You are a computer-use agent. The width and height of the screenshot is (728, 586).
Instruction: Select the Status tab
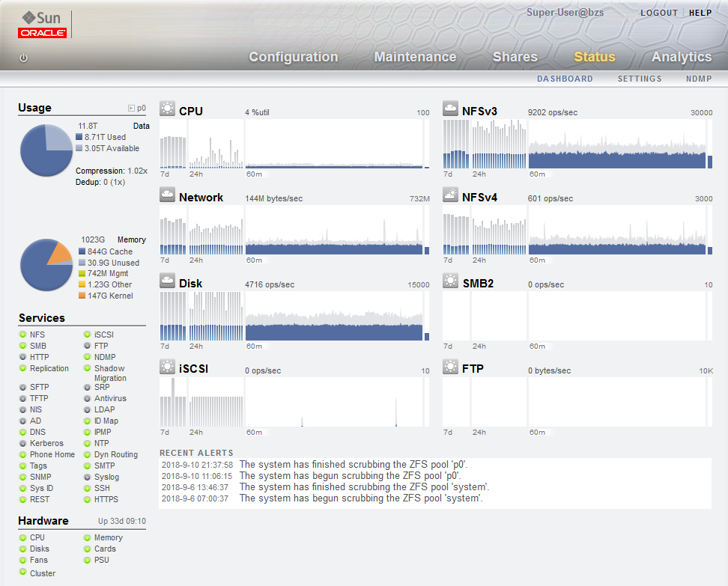click(594, 57)
